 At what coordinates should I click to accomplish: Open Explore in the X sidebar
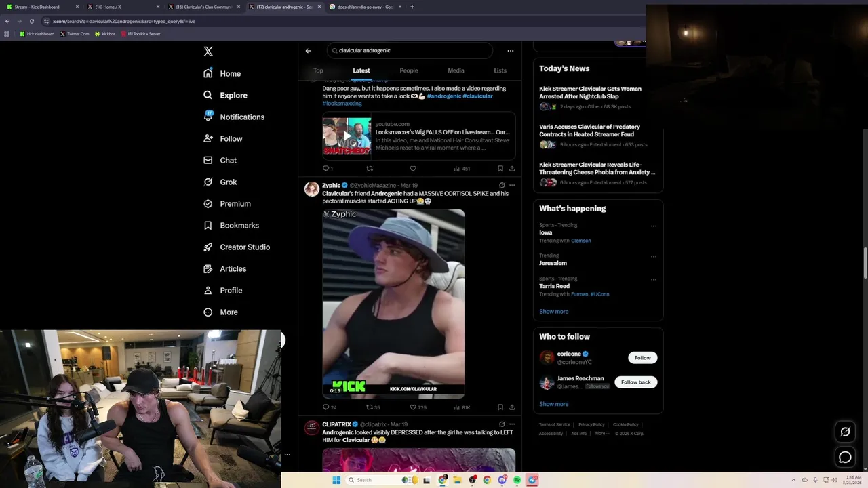(226, 95)
